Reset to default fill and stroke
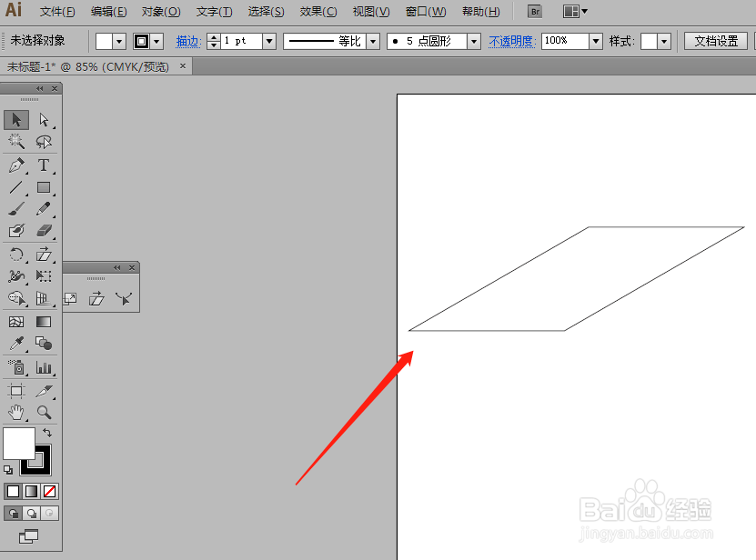Viewport: 756px width, 560px height. click(x=8, y=469)
